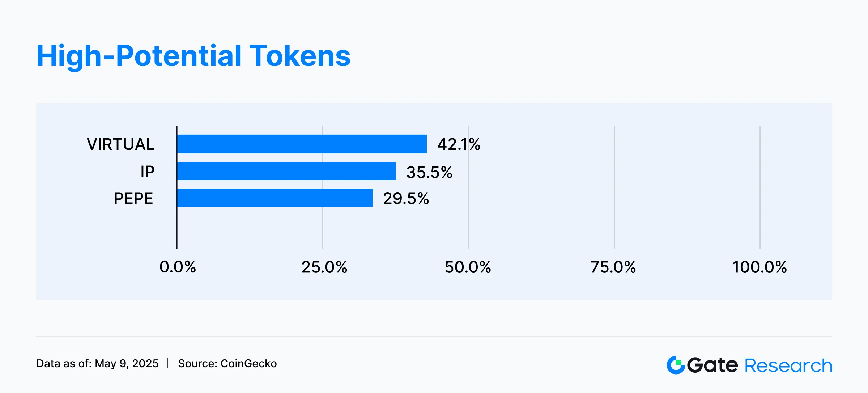Click the "High-Potential Tokens" chart title
The height and width of the screenshot is (393, 868).
(x=193, y=56)
